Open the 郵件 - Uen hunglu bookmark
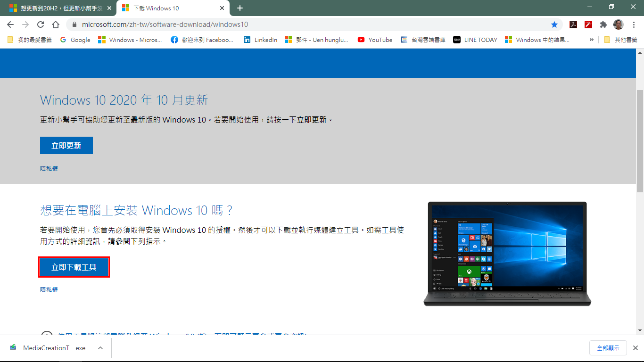The image size is (644, 362). click(x=317, y=40)
